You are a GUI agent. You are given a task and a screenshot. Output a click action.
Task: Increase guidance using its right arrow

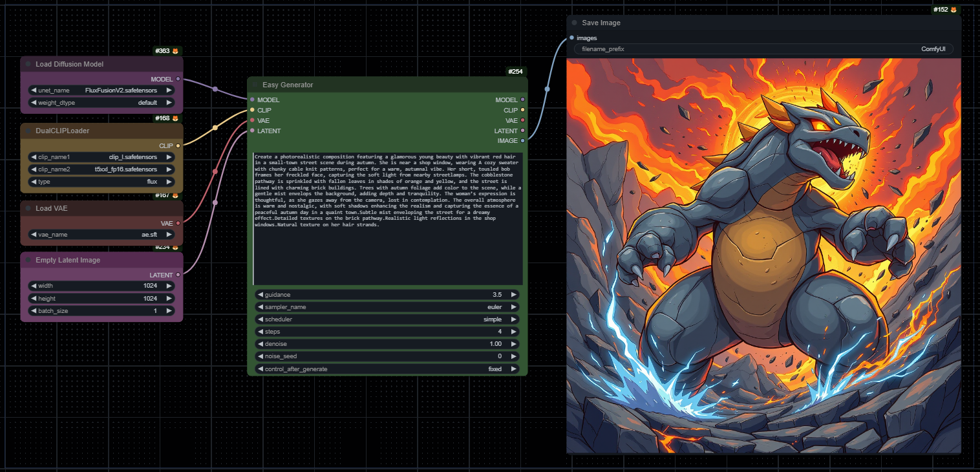(514, 295)
